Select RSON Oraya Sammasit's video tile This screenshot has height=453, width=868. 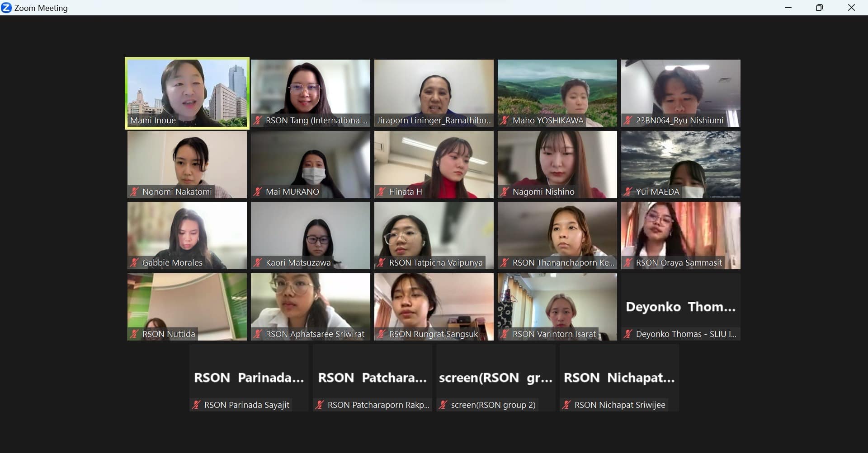click(x=681, y=235)
